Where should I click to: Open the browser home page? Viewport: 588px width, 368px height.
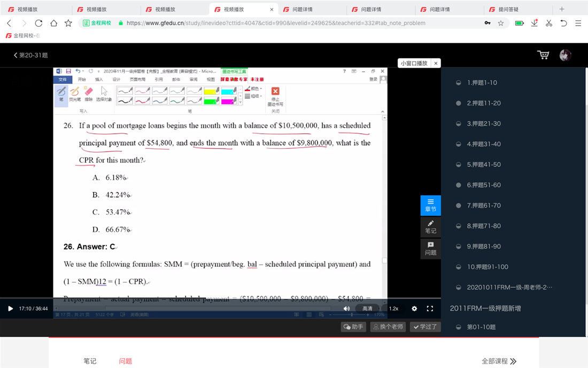[53, 23]
